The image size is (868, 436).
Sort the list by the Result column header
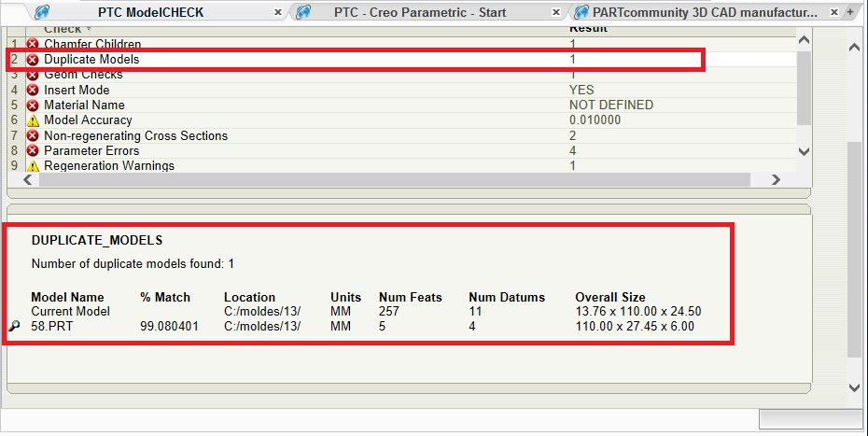(588, 29)
